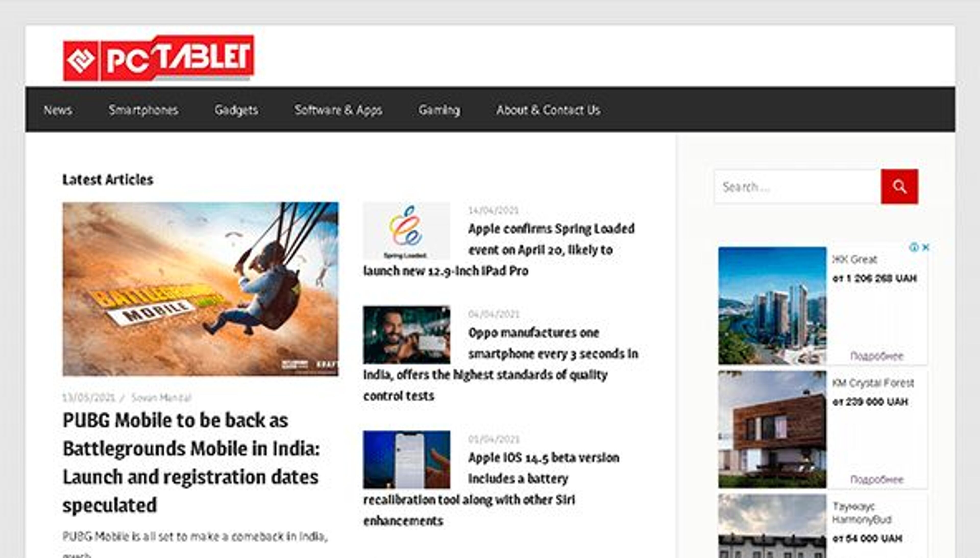
Task: Open the ad info icon
Action: point(914,247)
